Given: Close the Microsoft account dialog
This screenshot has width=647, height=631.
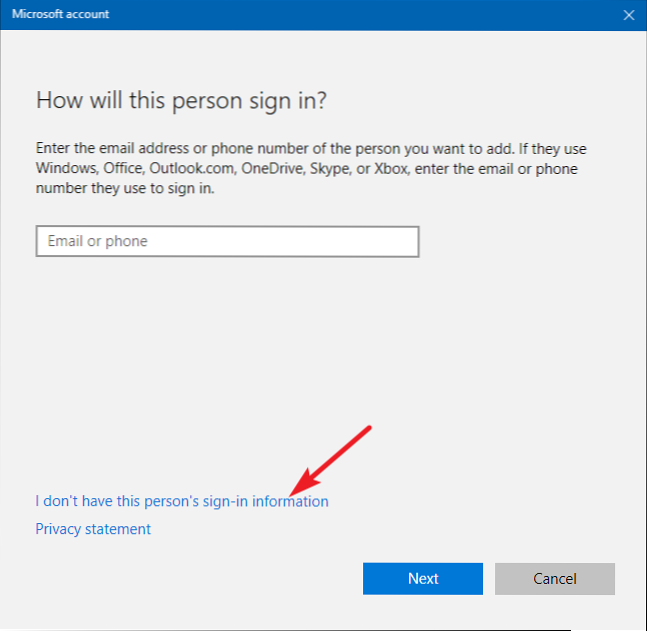Looking at the screenshot, I should (x=628, y=15).
